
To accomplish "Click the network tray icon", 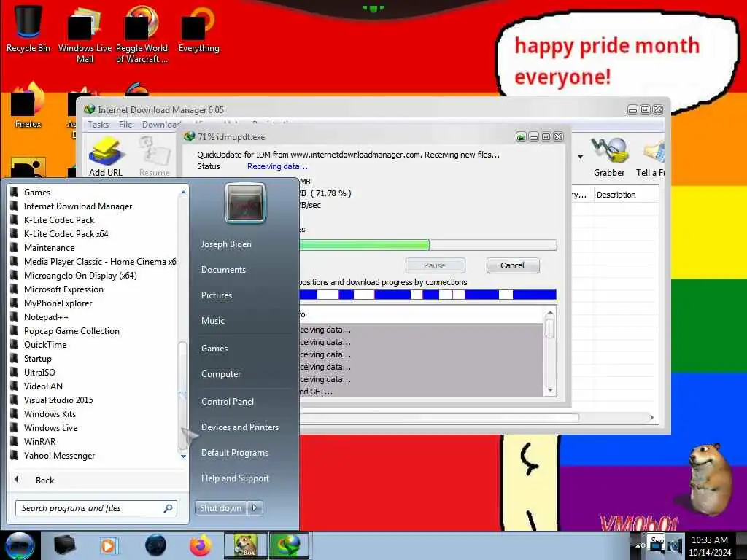I will click(x=657, y=547).
